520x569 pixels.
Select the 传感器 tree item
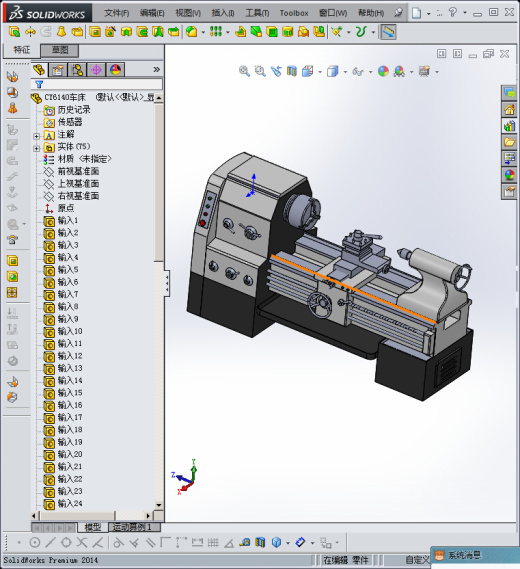70,122
